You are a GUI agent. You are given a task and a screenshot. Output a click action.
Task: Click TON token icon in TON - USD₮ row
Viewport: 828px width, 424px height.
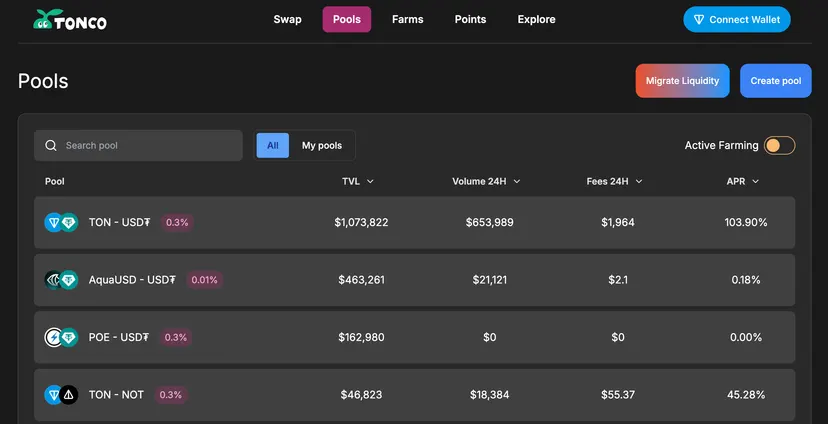click(x=53, y=222)
